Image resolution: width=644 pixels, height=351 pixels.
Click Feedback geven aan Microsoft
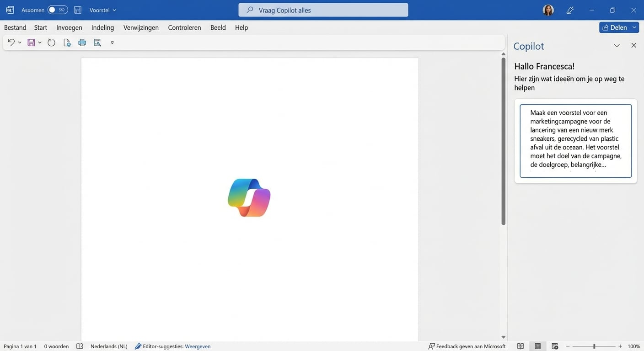pos(467,346)
